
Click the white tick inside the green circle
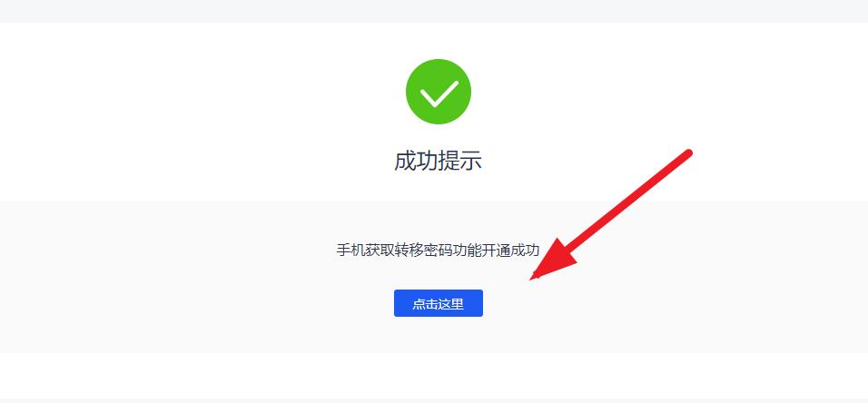pos(439,93)
